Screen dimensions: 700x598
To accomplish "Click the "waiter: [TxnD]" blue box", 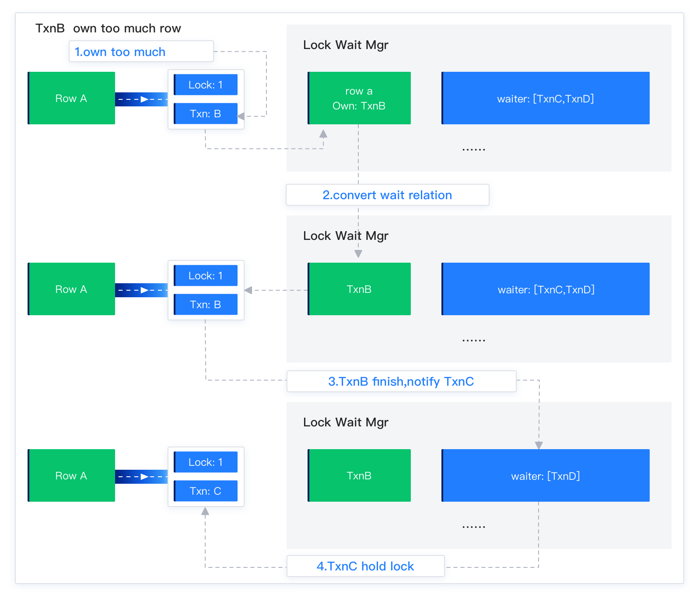I will pos(546,475).
